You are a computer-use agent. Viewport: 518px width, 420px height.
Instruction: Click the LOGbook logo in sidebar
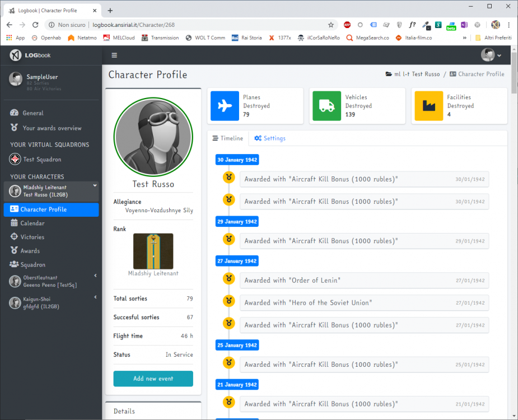(x=29, y=55)
